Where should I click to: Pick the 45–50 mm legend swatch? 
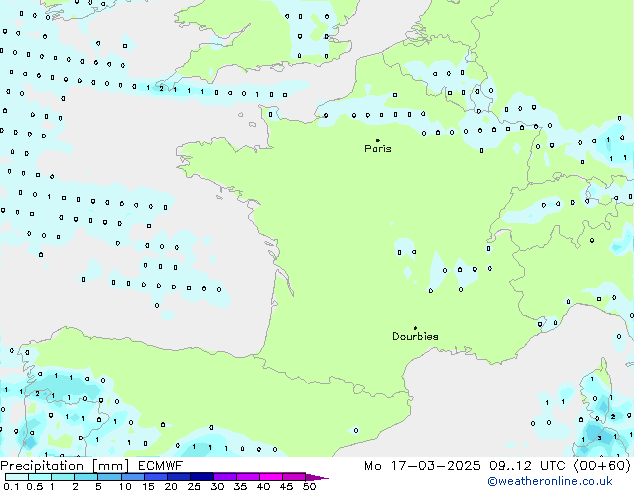(294, 477)
